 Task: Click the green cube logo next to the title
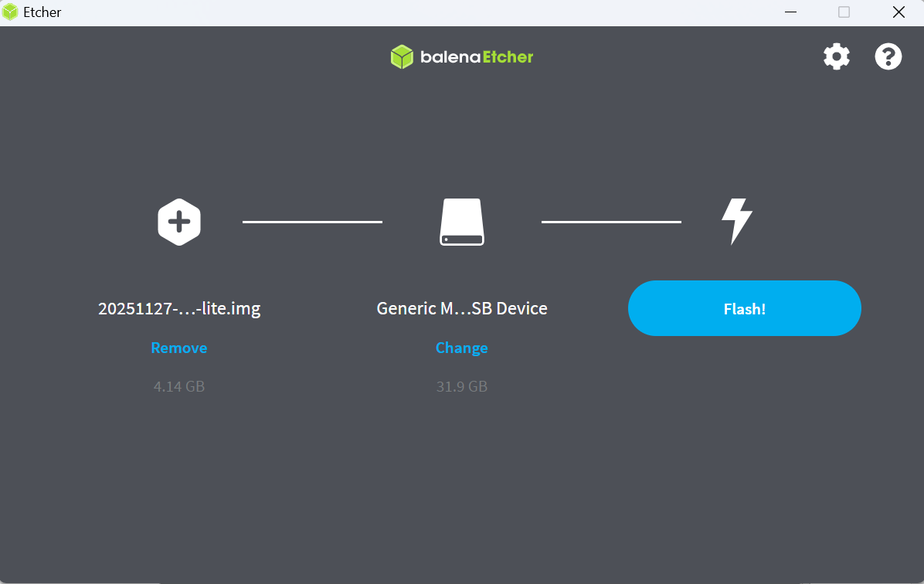pyautogui.click(x=401, y=56)
